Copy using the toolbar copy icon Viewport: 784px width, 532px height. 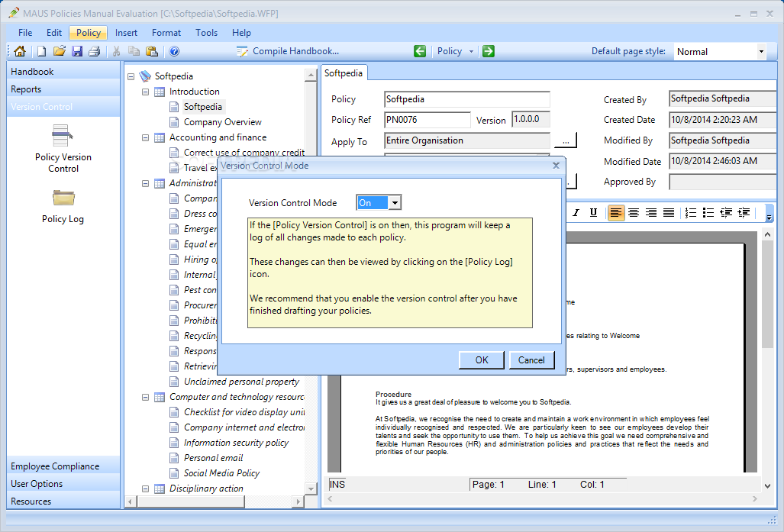tap(134, 51)
